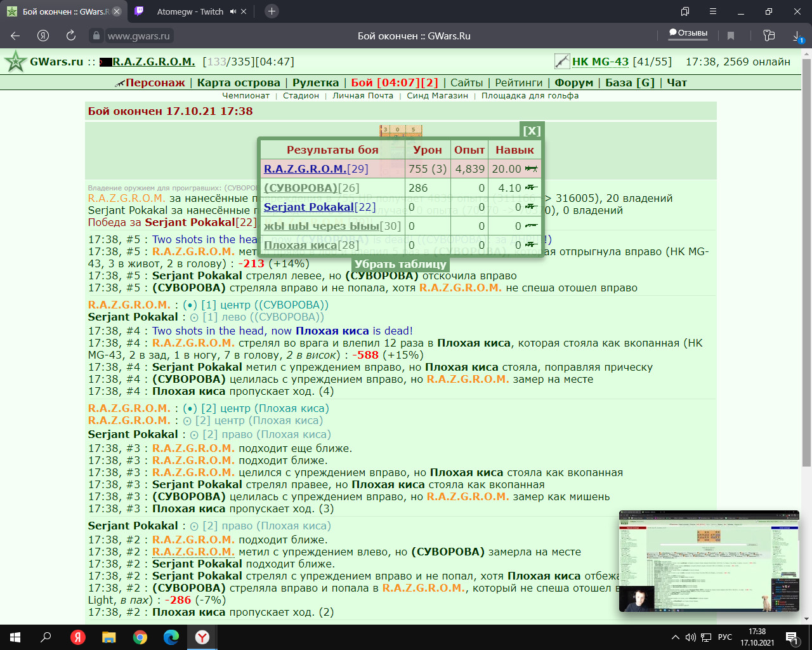Click the www.gwars.ru address field

(x=139, y=36)
